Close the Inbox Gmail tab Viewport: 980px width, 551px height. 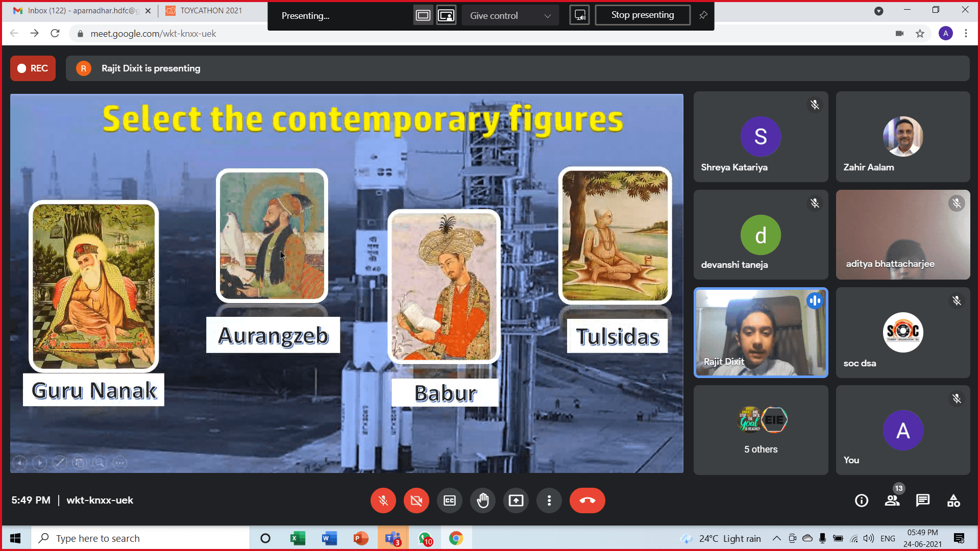tap(148, 11)
